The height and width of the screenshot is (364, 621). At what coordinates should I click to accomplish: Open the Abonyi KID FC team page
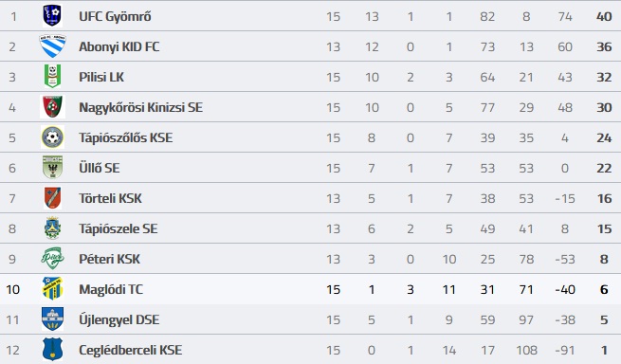119,46
